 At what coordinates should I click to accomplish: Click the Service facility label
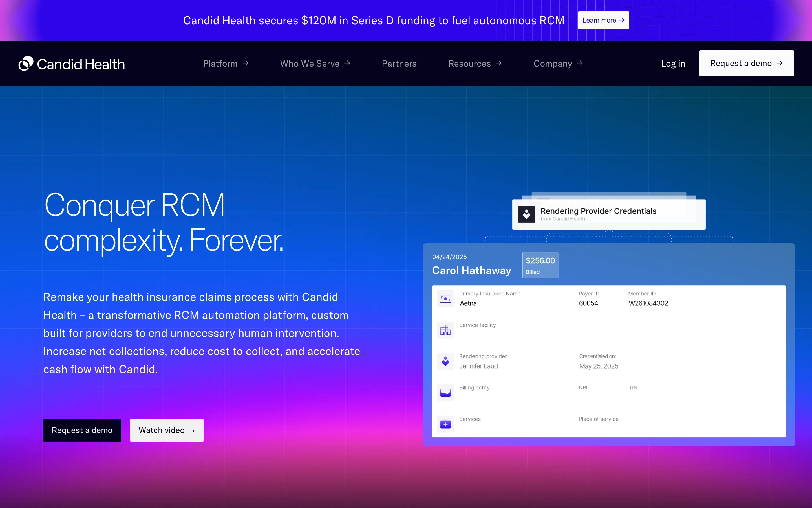pyautogui.click(x=477, y=325)
